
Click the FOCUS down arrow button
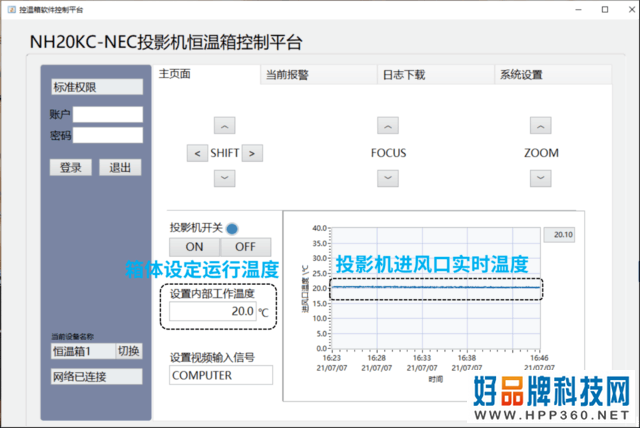tap(388, 178)
